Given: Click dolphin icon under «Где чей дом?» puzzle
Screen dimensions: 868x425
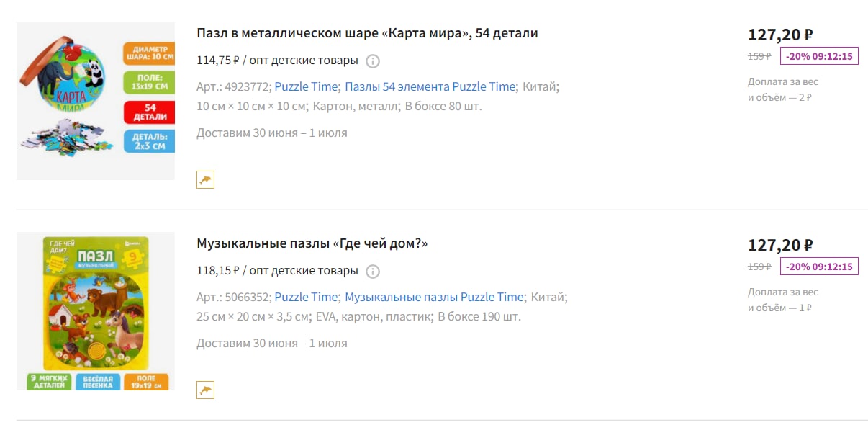Looking at the screenshot, I should pyautogui.click(x=206, y=390).
